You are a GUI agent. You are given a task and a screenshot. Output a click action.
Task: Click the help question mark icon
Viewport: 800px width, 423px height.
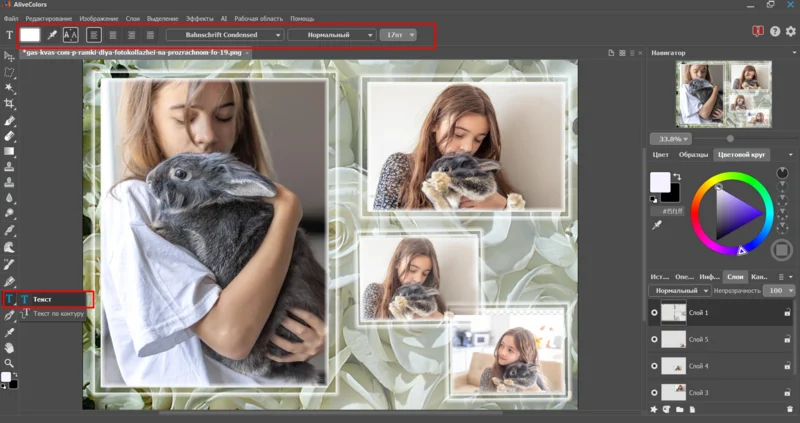pos(775,33)
